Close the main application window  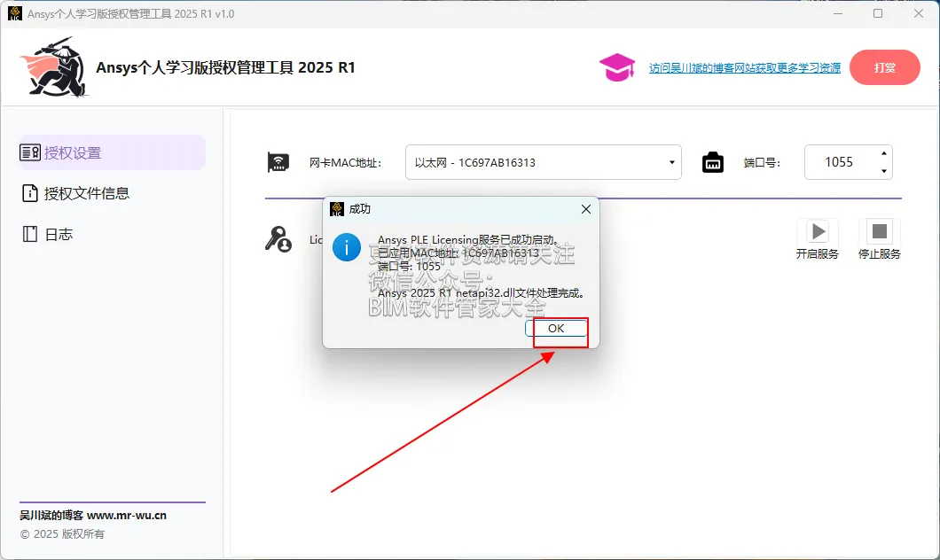[x=919, y=13]
